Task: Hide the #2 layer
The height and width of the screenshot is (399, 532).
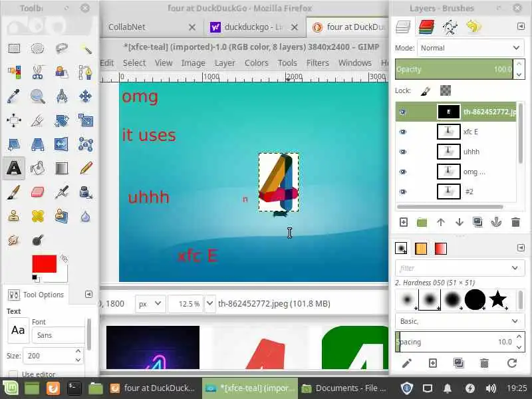Action: pos(403,192)
